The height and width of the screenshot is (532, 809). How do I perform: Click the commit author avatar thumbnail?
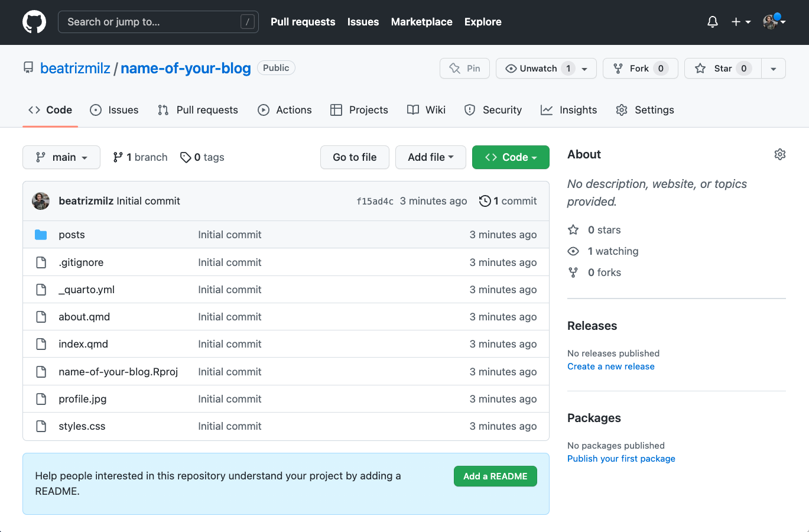tap(41, 201)
